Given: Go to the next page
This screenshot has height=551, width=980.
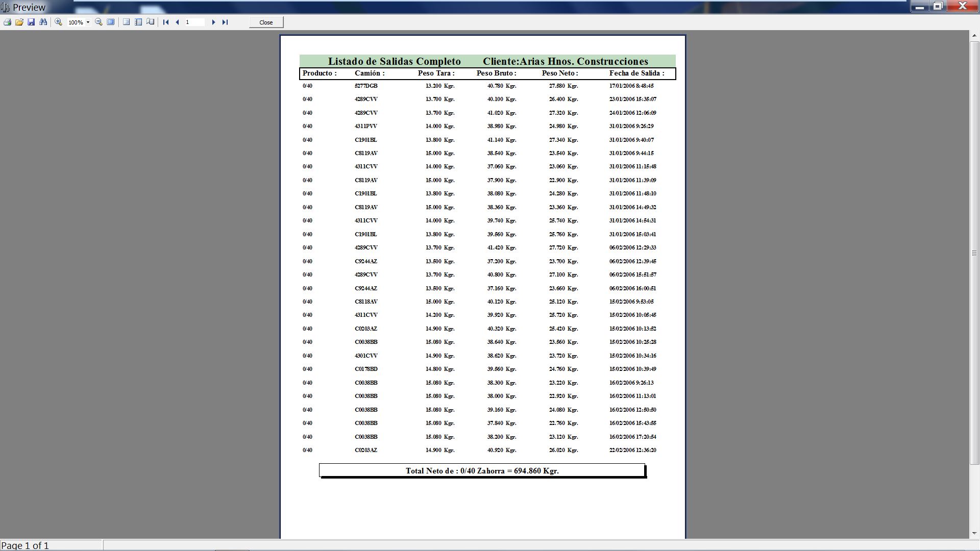Looking at the screenshot, I should (x=213, y=22).
